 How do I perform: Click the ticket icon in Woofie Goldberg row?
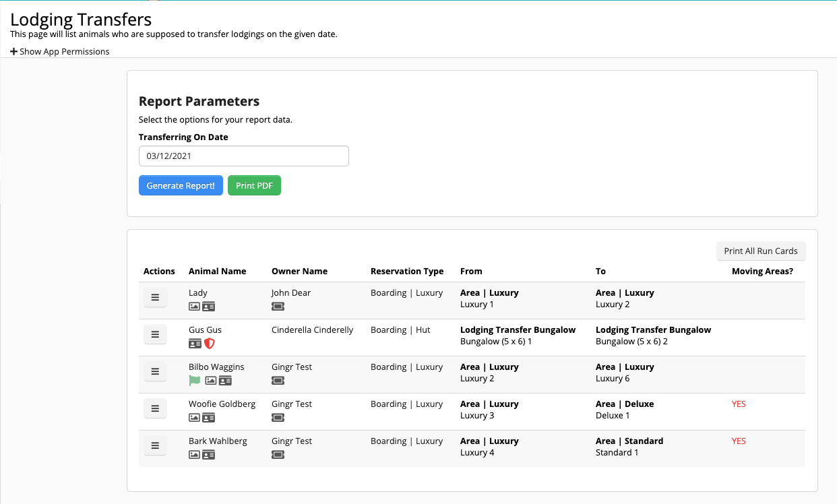coord(278,417)
